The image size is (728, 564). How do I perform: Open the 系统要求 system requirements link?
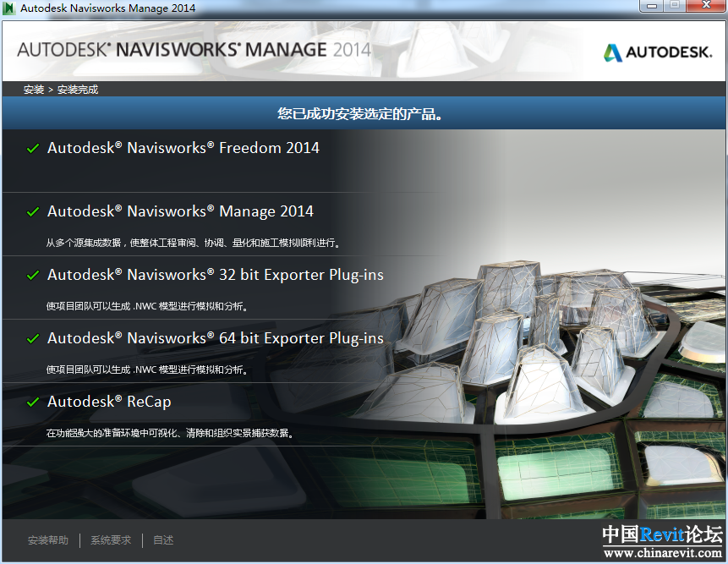point(111,540)
